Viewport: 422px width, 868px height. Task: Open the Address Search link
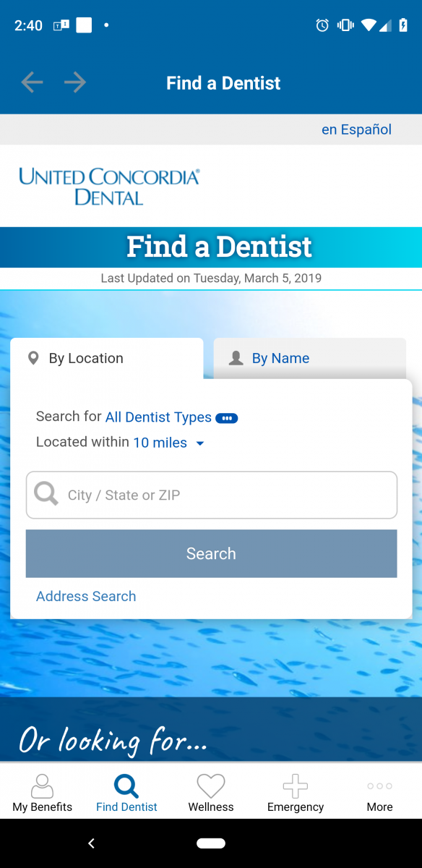[86, 596]
